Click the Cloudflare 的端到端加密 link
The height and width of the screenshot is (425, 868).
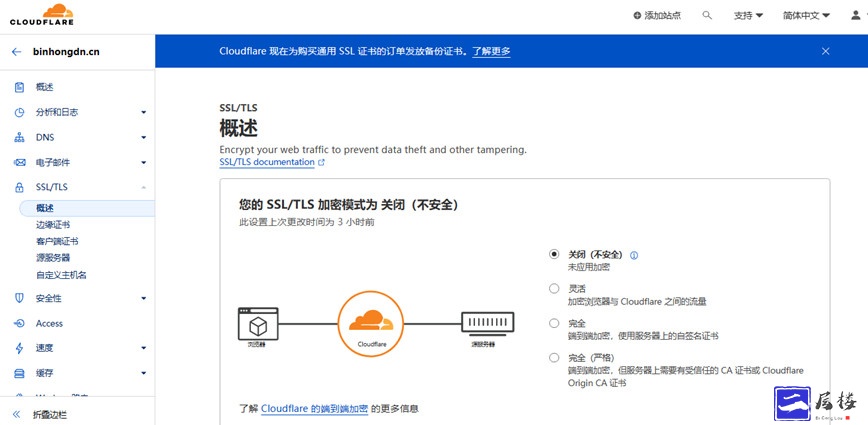[314, 409]
